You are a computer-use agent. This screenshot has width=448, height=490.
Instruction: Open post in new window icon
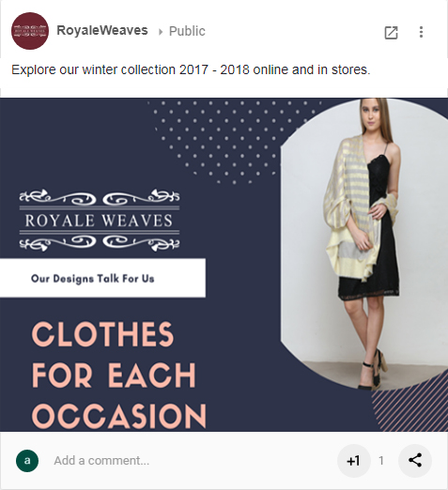391,32
